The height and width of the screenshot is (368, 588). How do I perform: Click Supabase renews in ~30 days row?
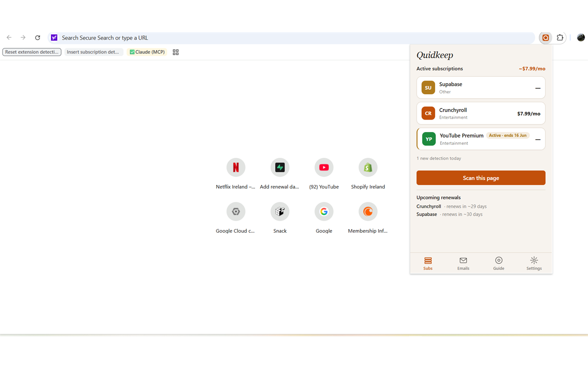point(450,214)
